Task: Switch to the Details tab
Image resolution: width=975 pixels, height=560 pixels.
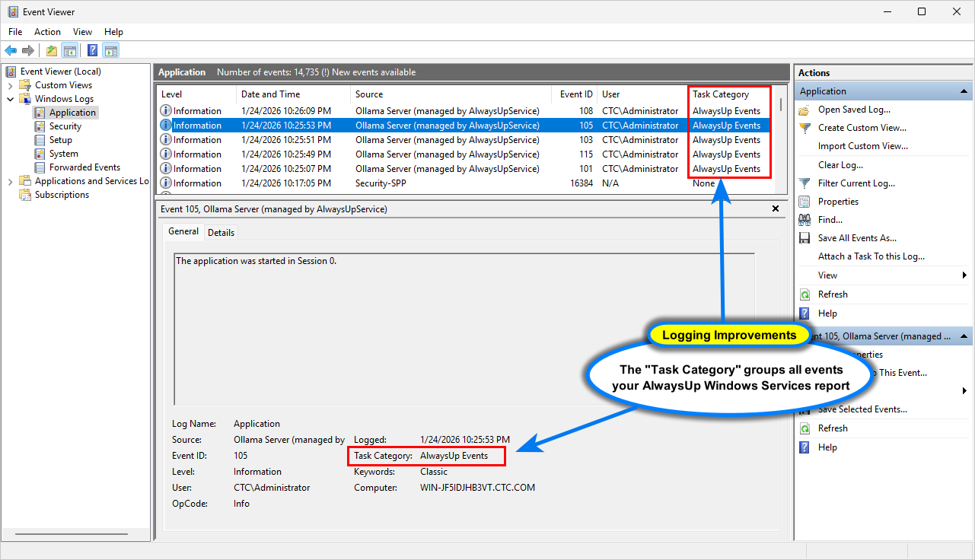Action: coord(221,232)
